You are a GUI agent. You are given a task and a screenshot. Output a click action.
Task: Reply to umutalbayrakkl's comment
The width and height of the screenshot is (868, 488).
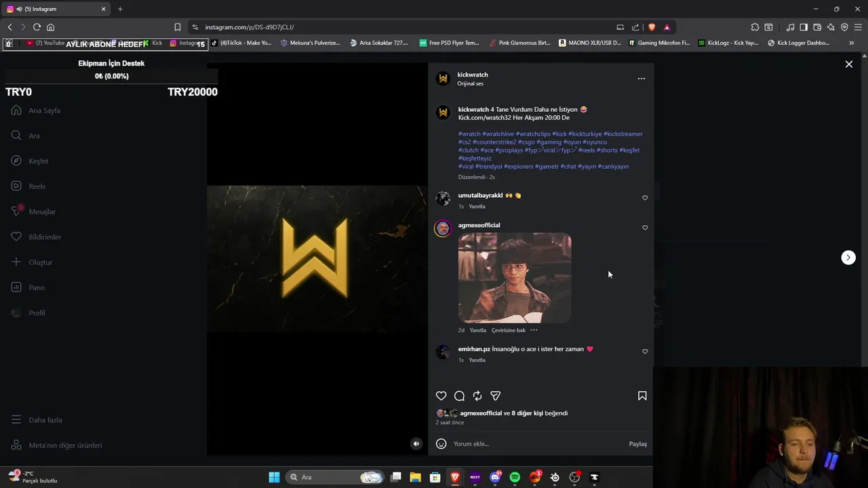(x=477, y=207)
